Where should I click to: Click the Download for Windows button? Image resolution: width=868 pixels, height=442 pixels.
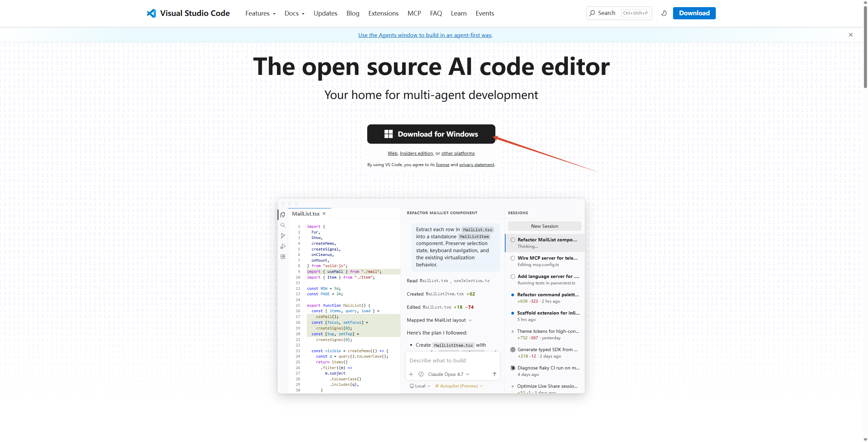[x=431, y=134]
